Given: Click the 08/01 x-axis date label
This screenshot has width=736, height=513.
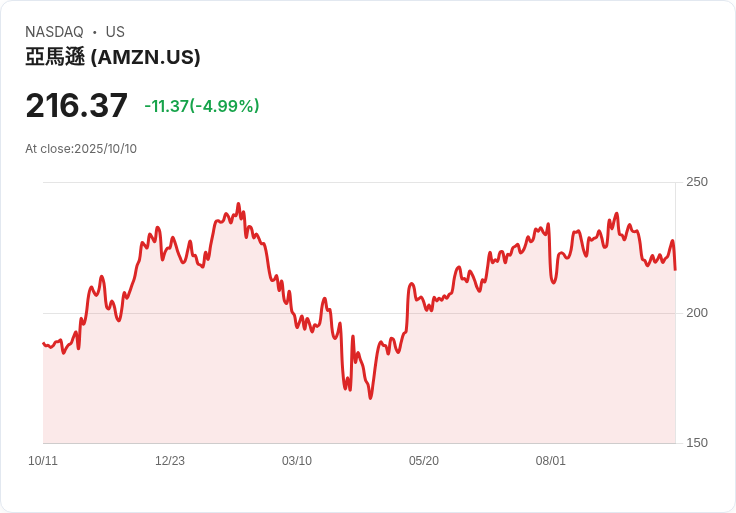Looking at the screenshot, I should (x=551, y=461).
